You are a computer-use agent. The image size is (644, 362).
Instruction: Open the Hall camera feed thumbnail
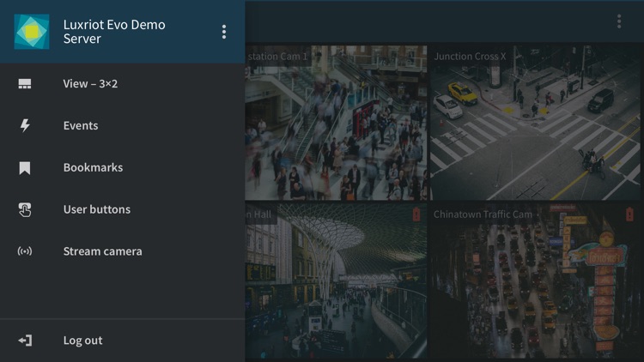336,281
